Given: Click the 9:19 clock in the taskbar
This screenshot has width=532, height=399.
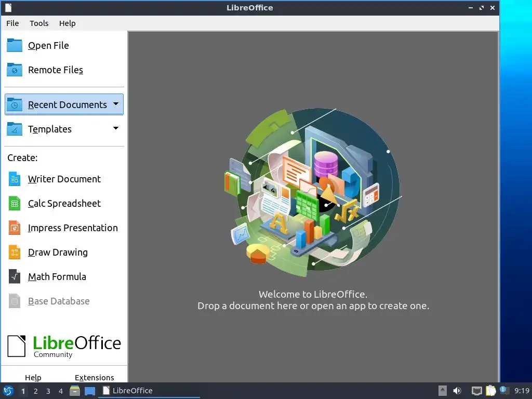Looking at the screenshot, I should [x=522, y=391].
